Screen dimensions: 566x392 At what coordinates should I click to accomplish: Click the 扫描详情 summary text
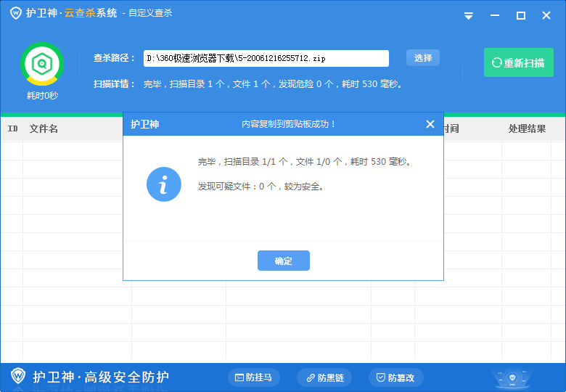[x=273, y=84]
